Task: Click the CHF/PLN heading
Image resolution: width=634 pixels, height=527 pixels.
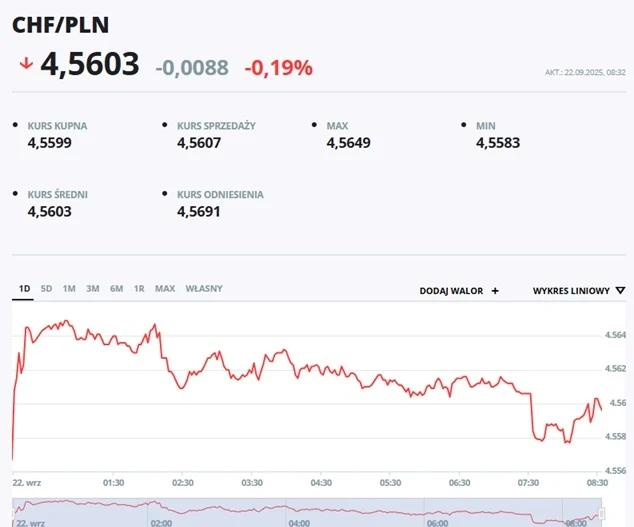Action: coord(61,25)
